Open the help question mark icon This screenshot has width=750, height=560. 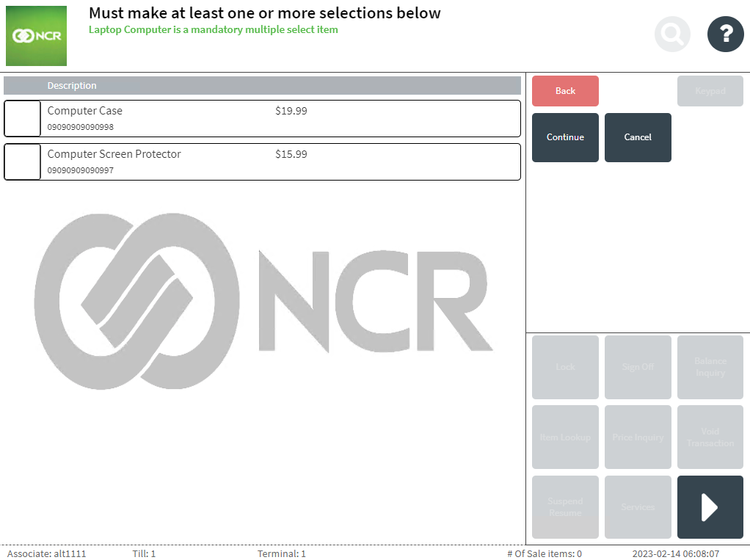[725, 34]
